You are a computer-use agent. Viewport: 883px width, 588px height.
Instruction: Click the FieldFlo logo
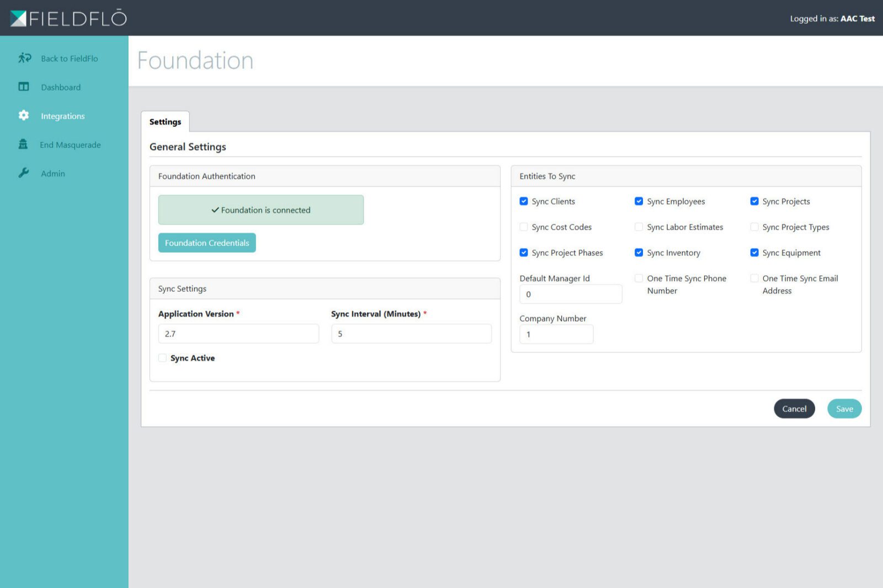68,18
